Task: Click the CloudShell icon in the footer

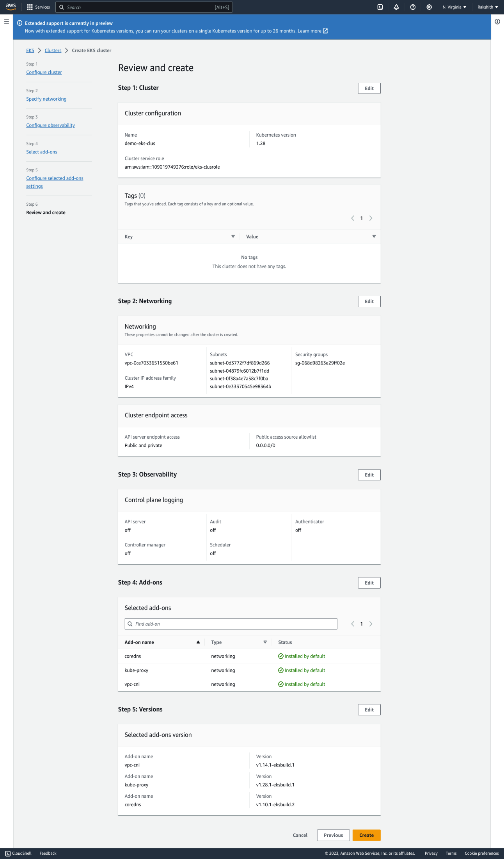Action: pyautogui.click(x=8, y=853)
